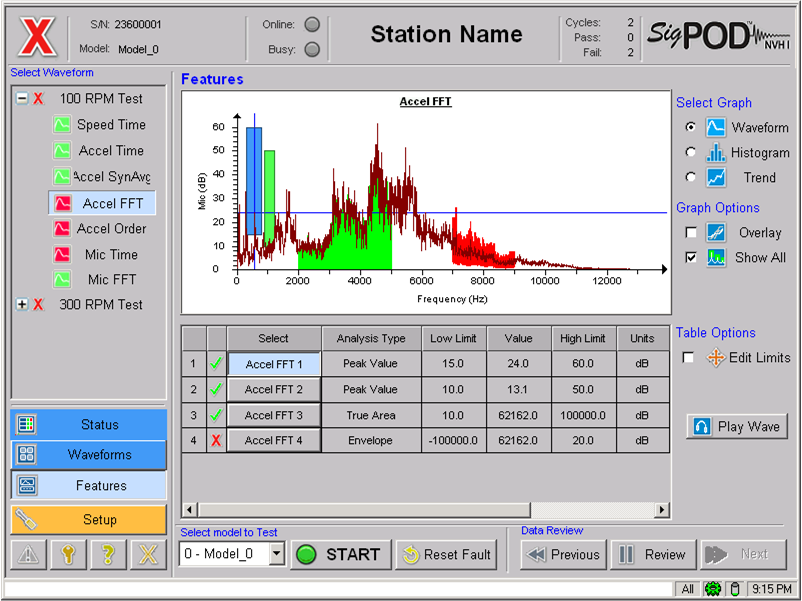802x601 pixels.
Task: Enable the Overlay checkbox
Action: (x=690, y=233)
